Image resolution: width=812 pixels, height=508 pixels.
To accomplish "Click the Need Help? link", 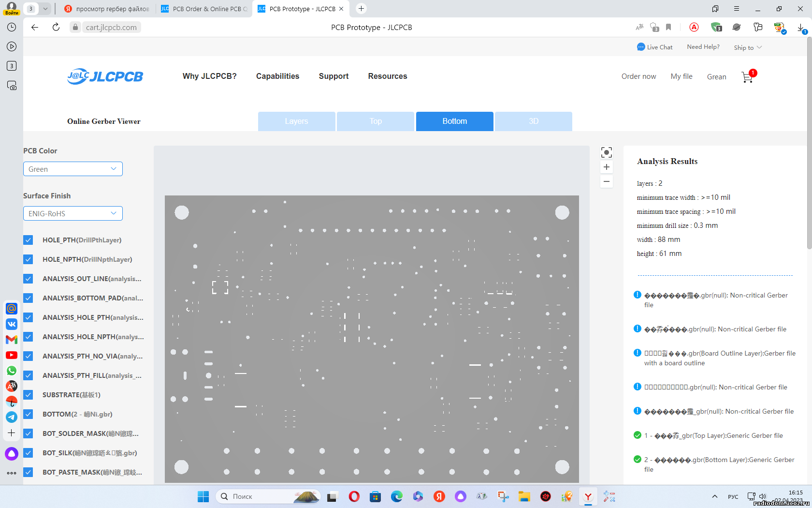I will (703, 47).
